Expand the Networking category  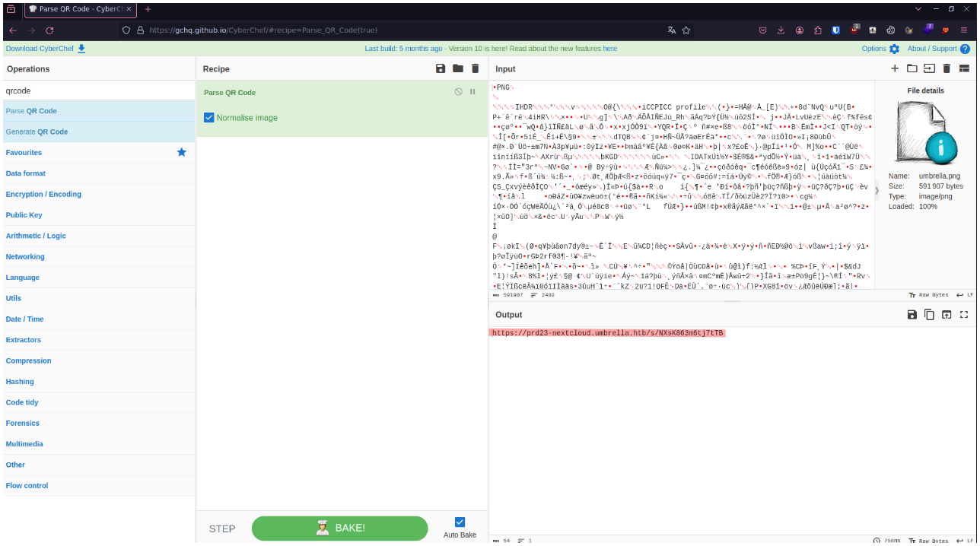coord(98,257)
